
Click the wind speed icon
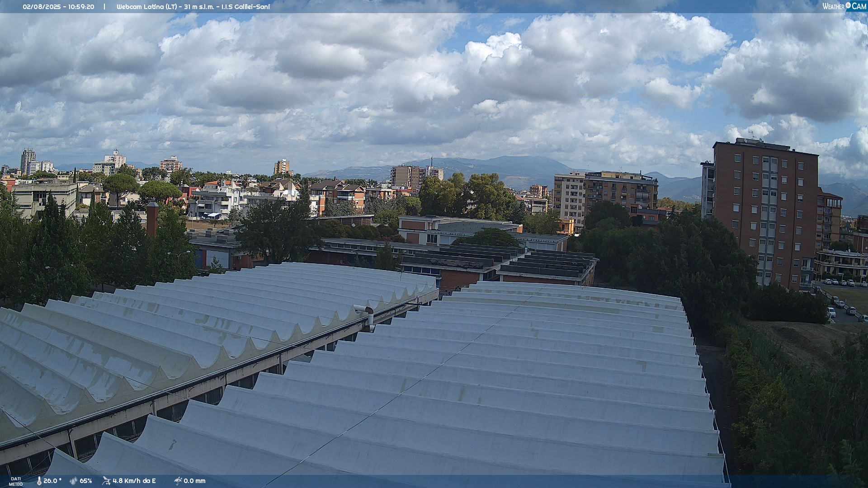pyautogui.click(x=106, y=481)
